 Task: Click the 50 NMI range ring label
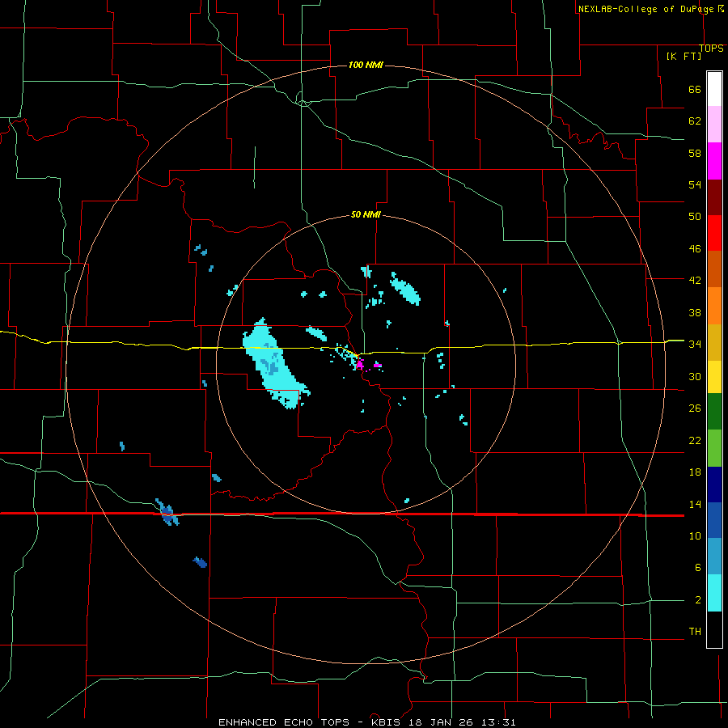[366, 214]
